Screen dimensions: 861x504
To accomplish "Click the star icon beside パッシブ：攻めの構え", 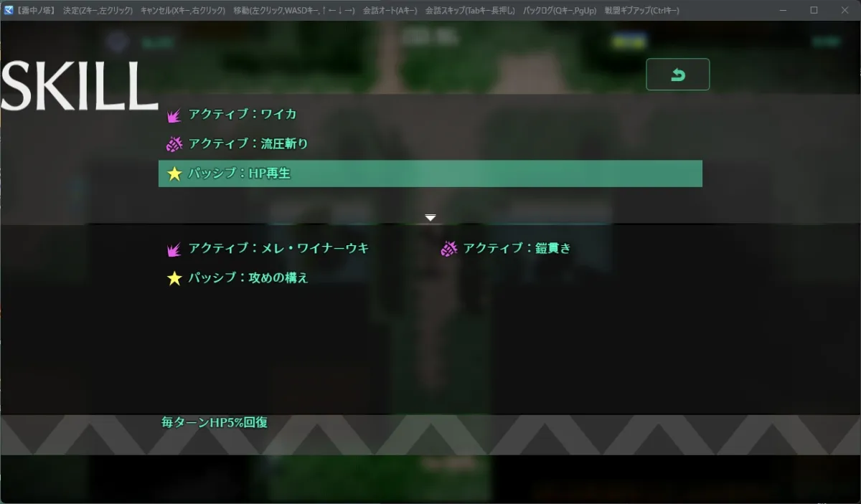I will coord(174,277).
